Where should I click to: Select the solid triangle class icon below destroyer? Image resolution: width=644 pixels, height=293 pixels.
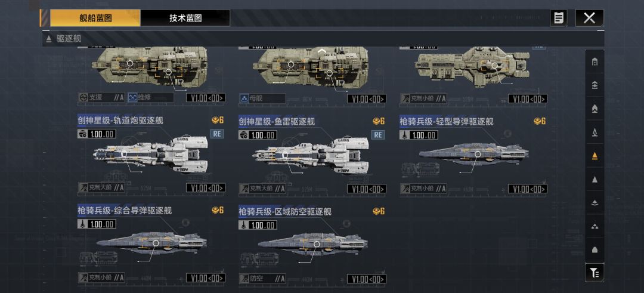click(595, 180)
